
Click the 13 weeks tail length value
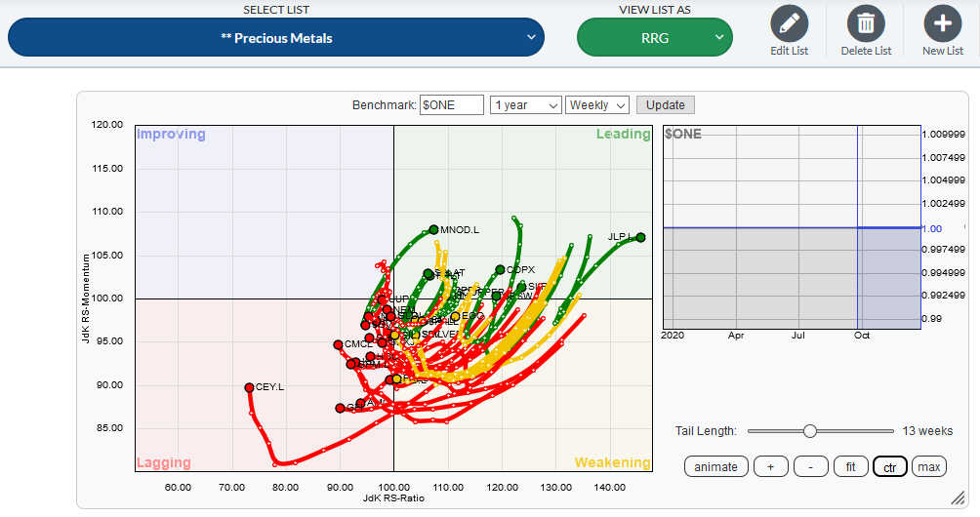tap(927, 431)
